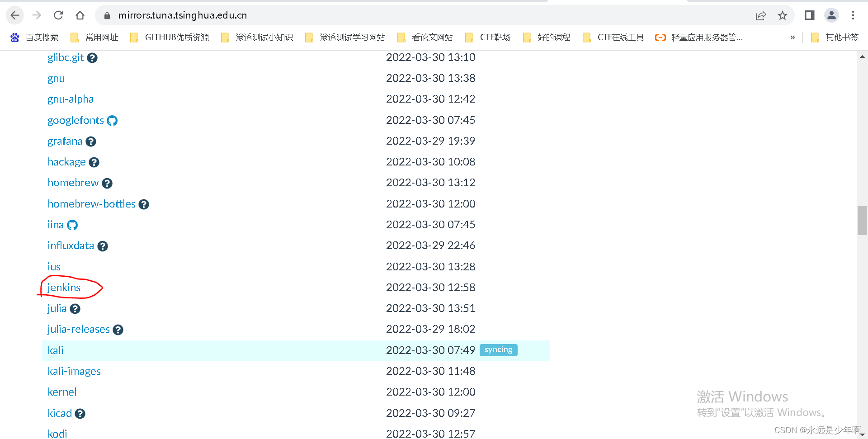The image size is (868, 439).
Task: Open the kali-images mirror link
Action: 74,371
